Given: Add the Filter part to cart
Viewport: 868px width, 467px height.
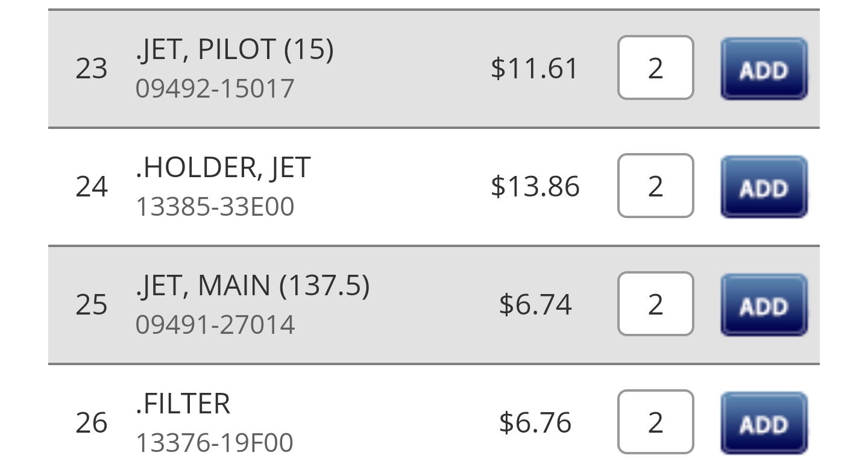Looking at the screenshot, I should point(764,422).
